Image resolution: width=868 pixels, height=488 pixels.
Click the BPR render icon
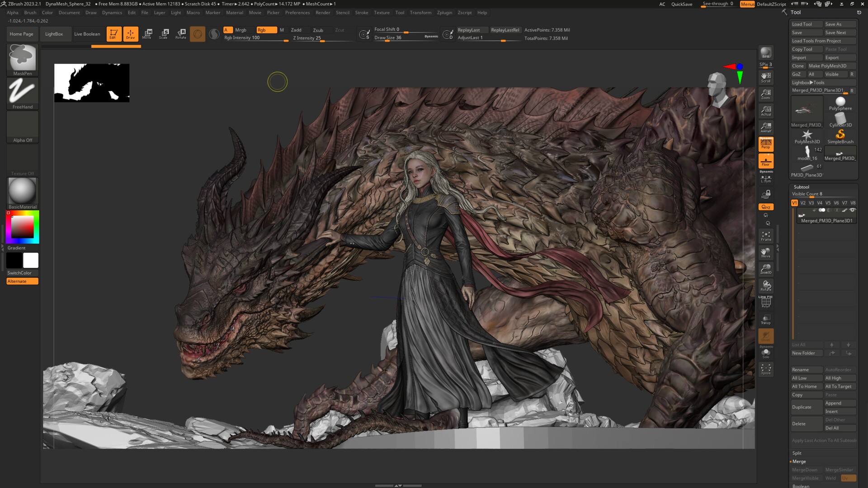point(765,52)
